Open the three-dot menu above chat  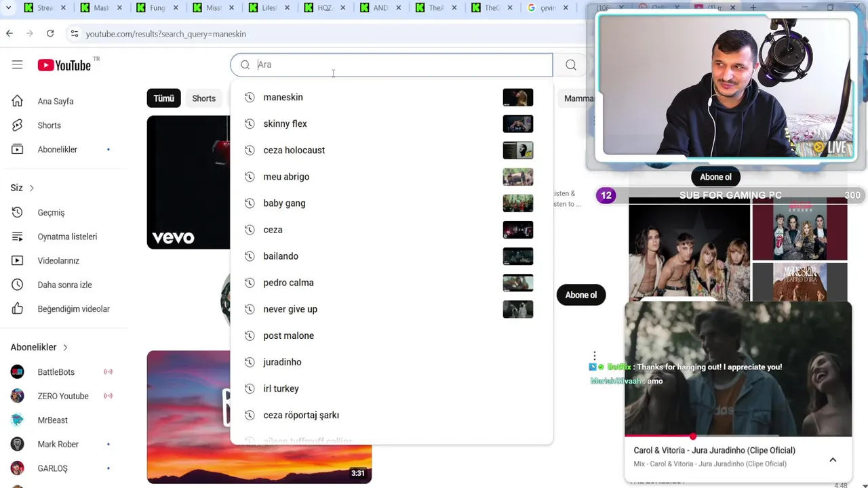pos(595,356)
